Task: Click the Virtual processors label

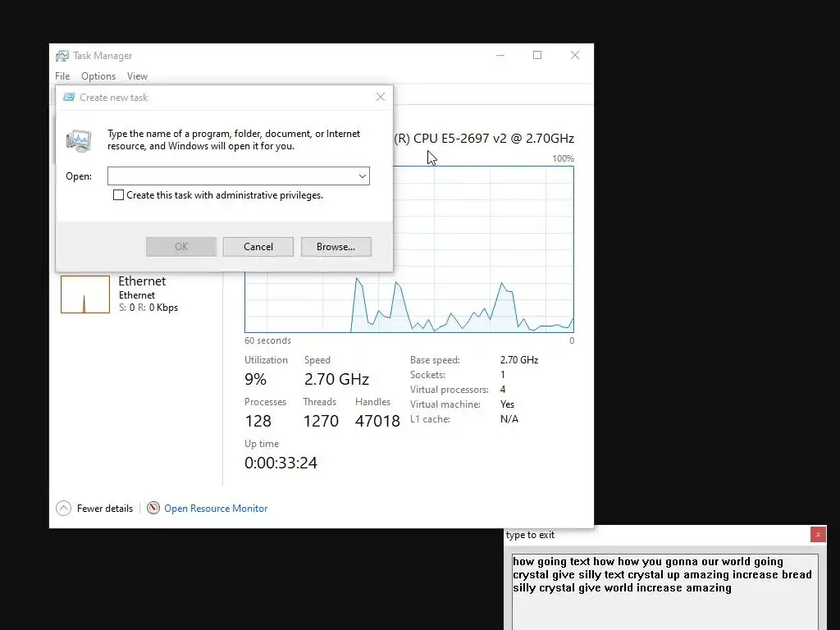Action: [x=450, y=390]
